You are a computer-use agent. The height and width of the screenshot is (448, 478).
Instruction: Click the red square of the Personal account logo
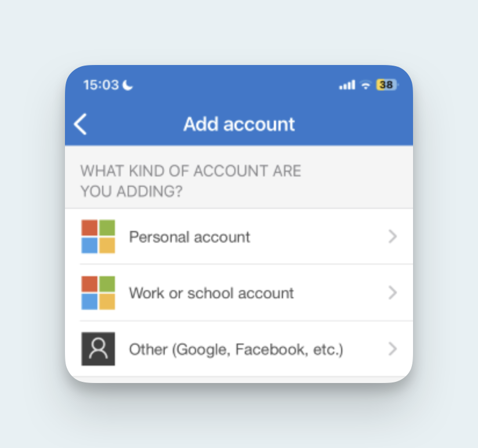pyautogui.click(x=89, y=228)
